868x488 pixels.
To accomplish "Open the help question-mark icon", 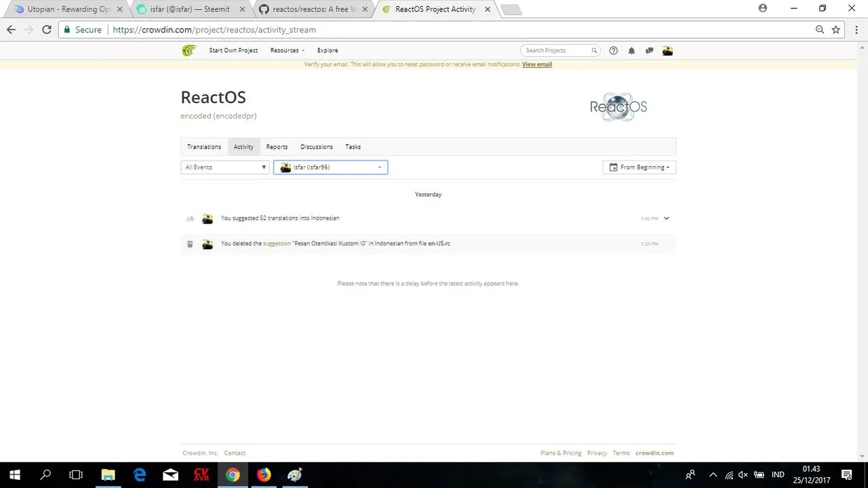I will [614, 50].
